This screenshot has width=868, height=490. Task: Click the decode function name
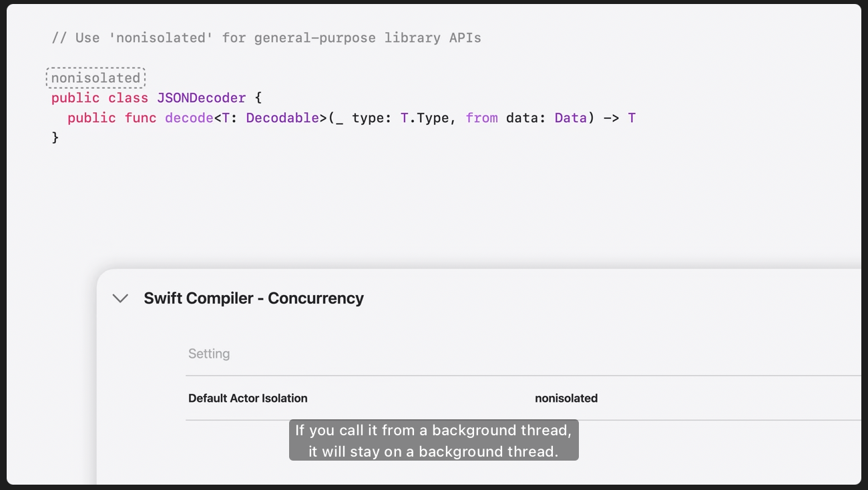pos(189,118)
